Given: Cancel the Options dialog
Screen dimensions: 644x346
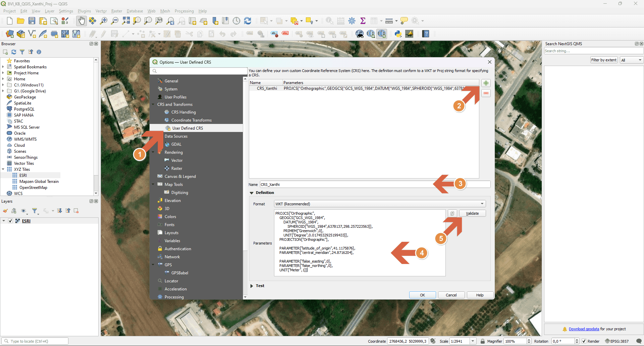Looking at the screenshot, I should 451,295.
